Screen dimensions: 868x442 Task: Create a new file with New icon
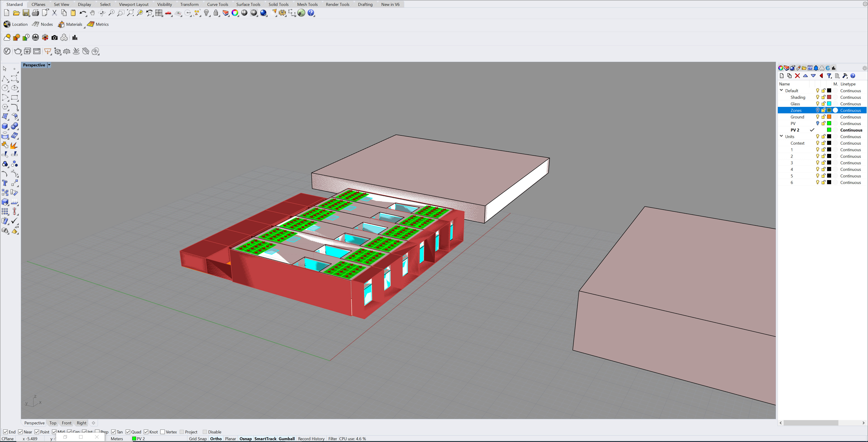click(6, 13)
